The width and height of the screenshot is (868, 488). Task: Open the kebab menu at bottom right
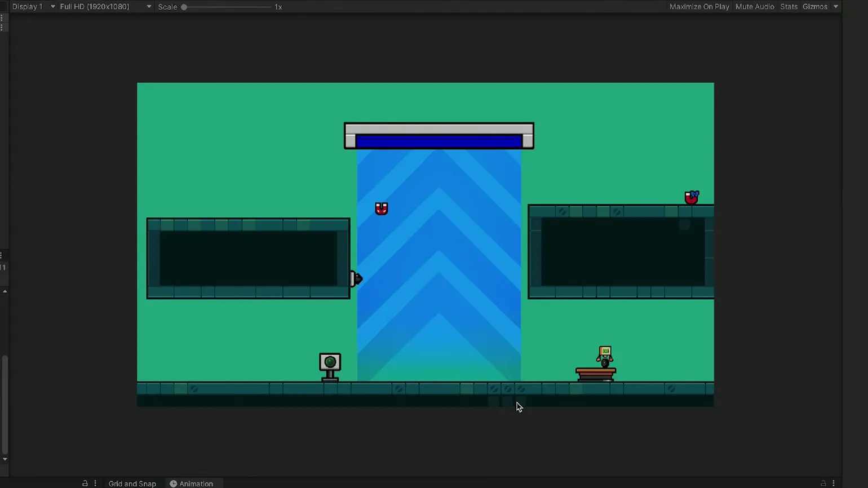tap(834, 483)
